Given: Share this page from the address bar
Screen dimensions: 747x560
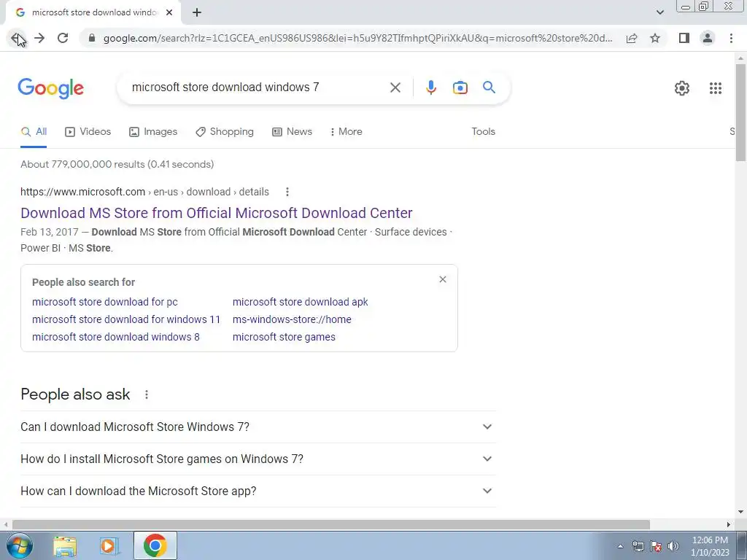Looking at the screenshot, I should point(632,38).
